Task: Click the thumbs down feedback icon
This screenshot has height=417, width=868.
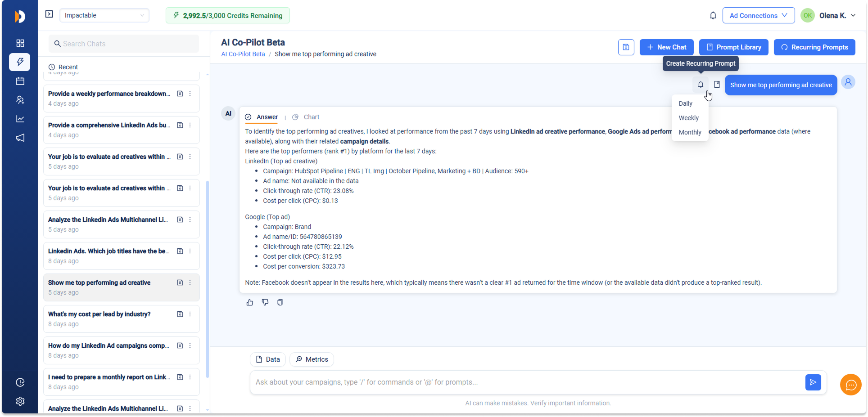Action: click(265, 302)
